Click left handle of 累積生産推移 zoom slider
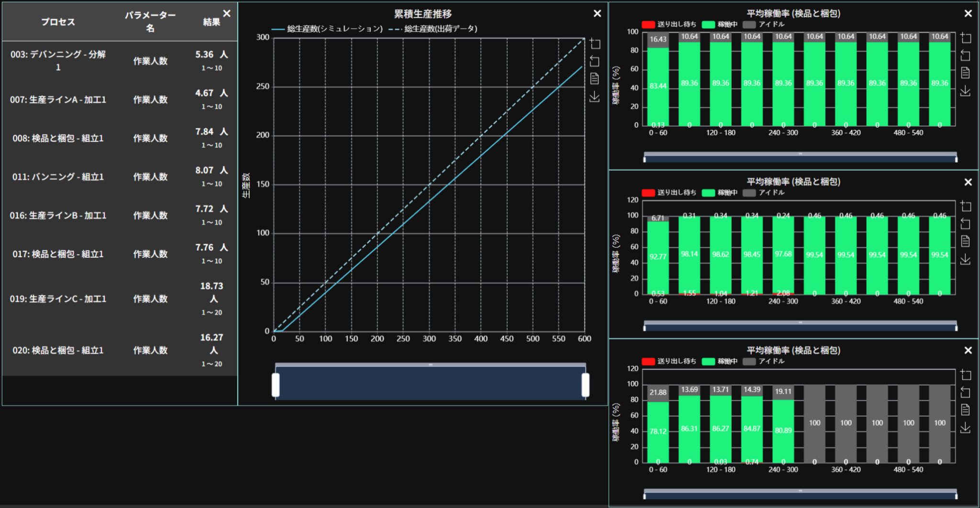This screenshot has width=980, height=508. (276, 385)
